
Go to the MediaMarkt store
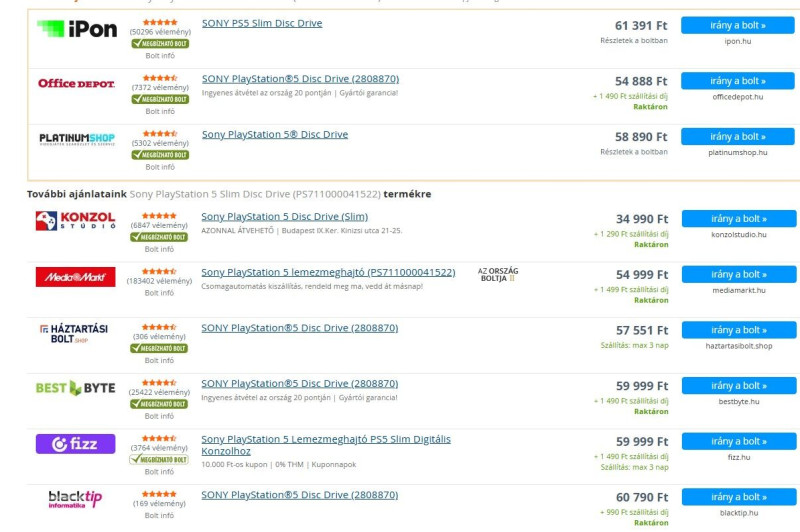739,274
